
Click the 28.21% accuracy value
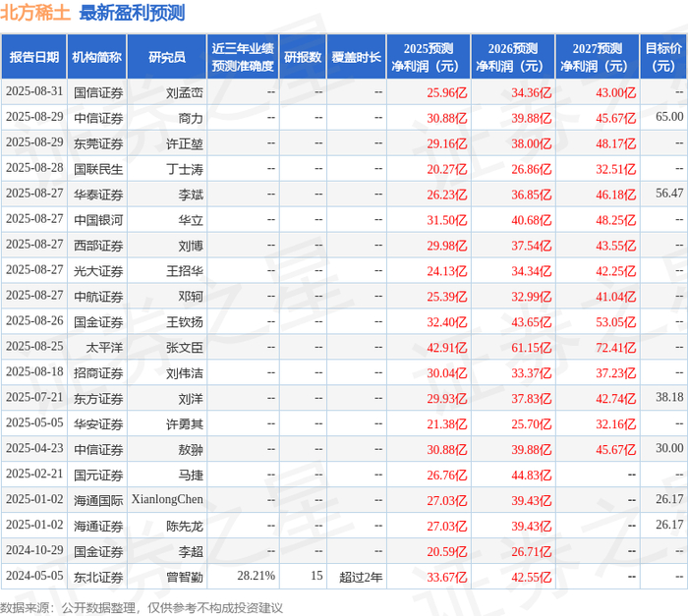pyautogui.click(x=257, y=576)
